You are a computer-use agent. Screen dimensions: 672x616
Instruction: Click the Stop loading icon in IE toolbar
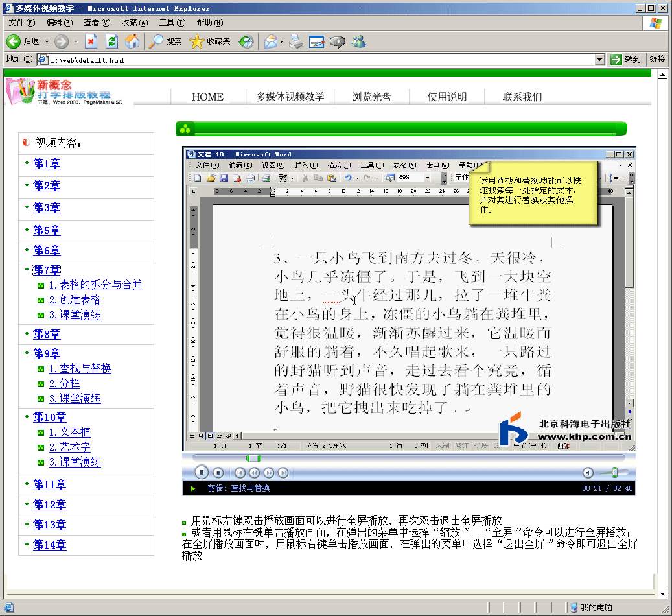91,41
